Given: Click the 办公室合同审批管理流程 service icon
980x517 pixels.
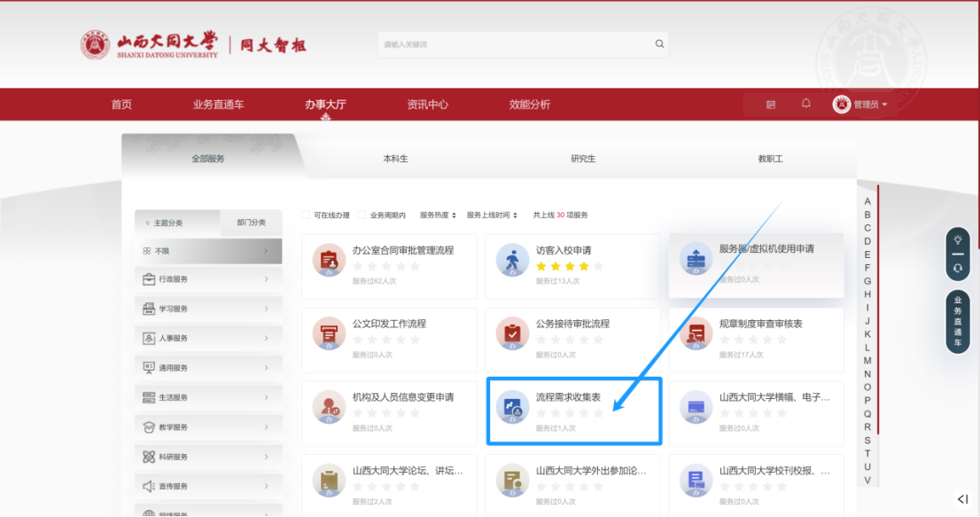Looking at the screenshot, I should click(x=329, y=260).
